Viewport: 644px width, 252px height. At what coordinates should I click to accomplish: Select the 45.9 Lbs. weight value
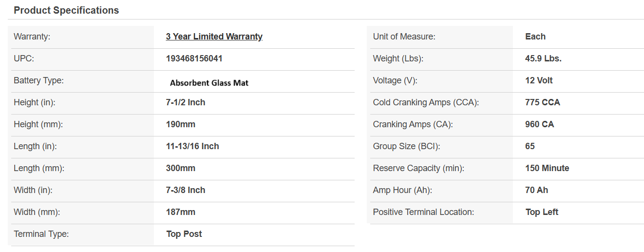[543, 58]
